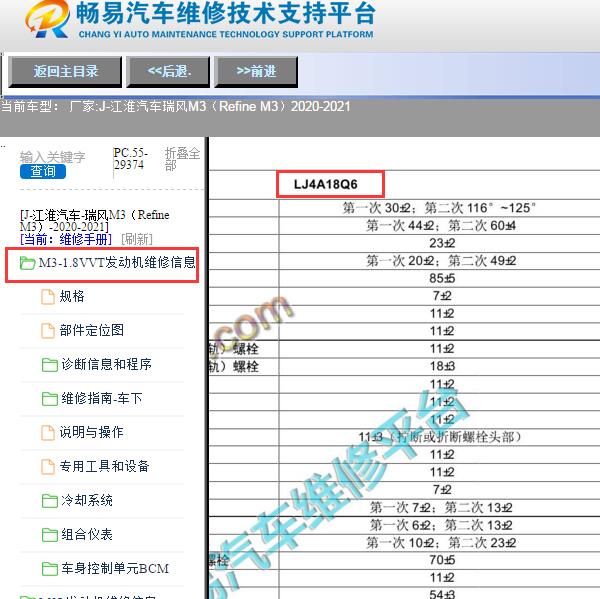Collapse M3-1.8VVT发动机维修信息 folder icon
Viewport: 600px width, 599px height.
click(27, 263)
